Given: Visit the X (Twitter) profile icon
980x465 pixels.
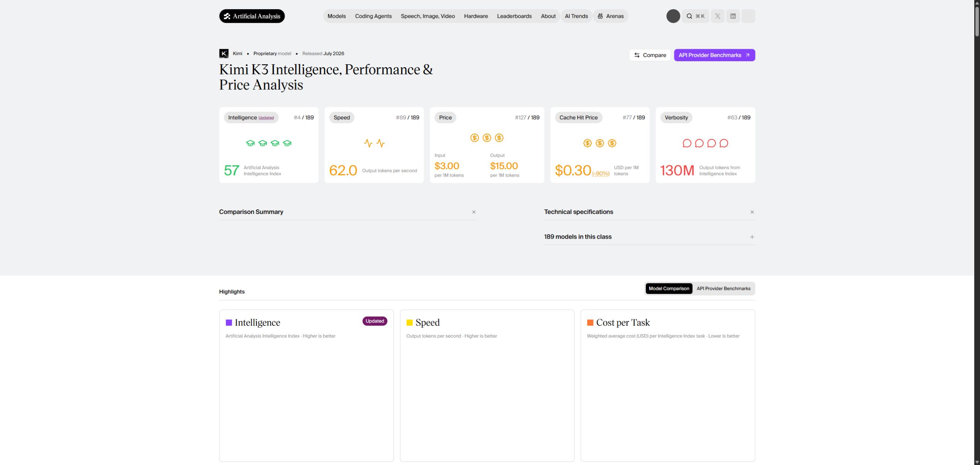Looking at the screenshot, I should [x=717, y=16].
